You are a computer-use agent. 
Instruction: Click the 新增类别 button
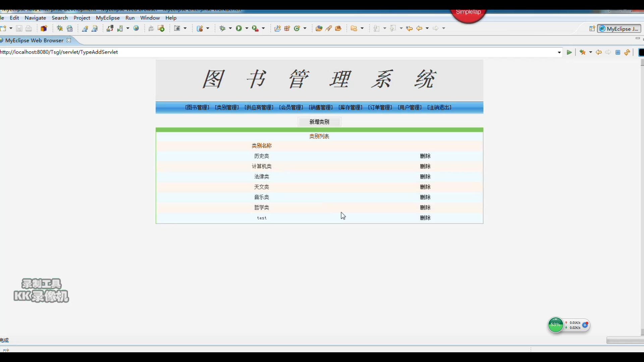coord(319,122)
